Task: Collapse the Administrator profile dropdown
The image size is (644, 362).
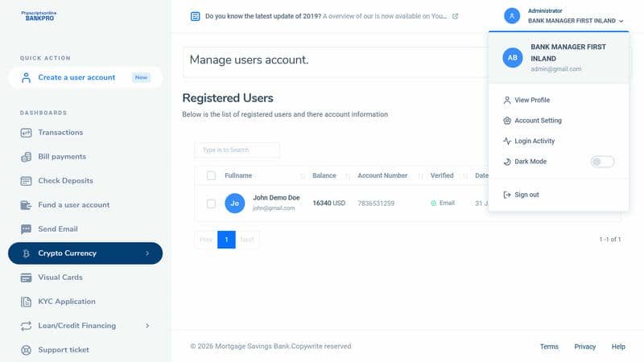Action: coord(621,20)
